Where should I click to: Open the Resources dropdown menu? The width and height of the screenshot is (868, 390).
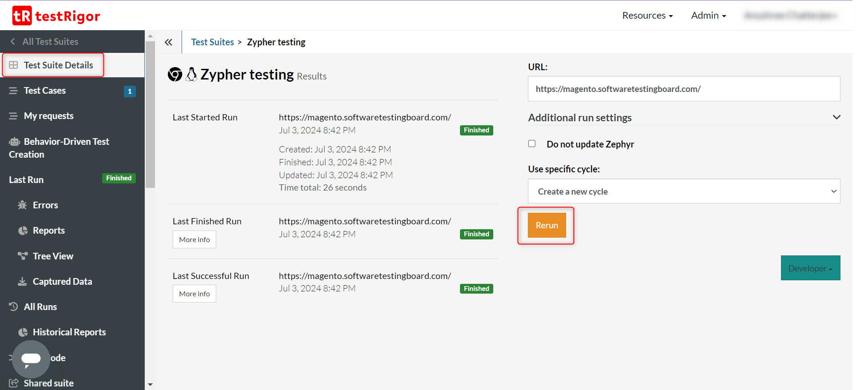click(x=647, y=16)
